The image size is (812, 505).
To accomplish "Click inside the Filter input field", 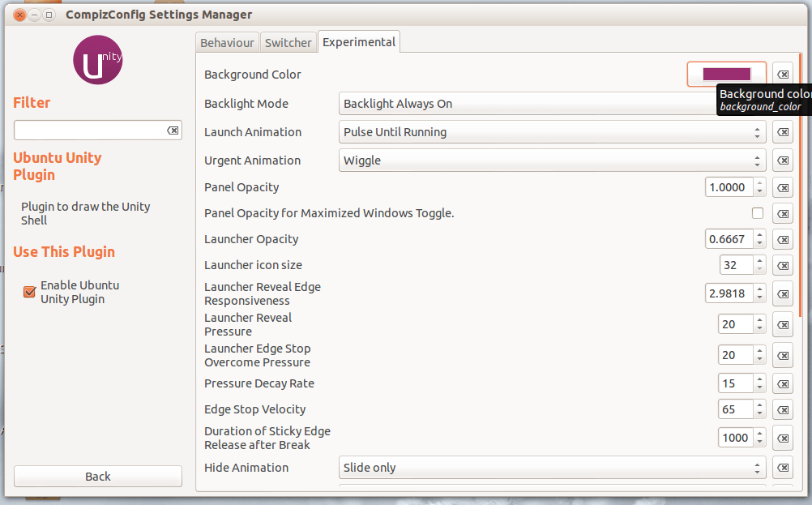I will coord(89,131).
